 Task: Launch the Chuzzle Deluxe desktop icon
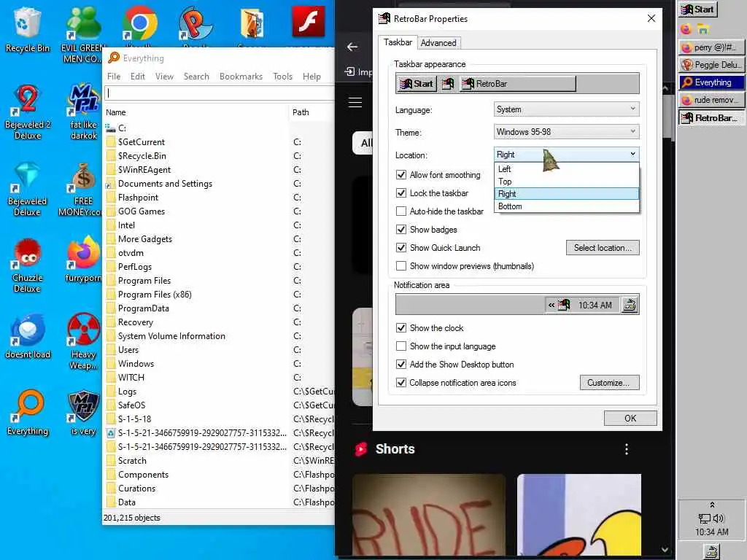tap(27, 265)
